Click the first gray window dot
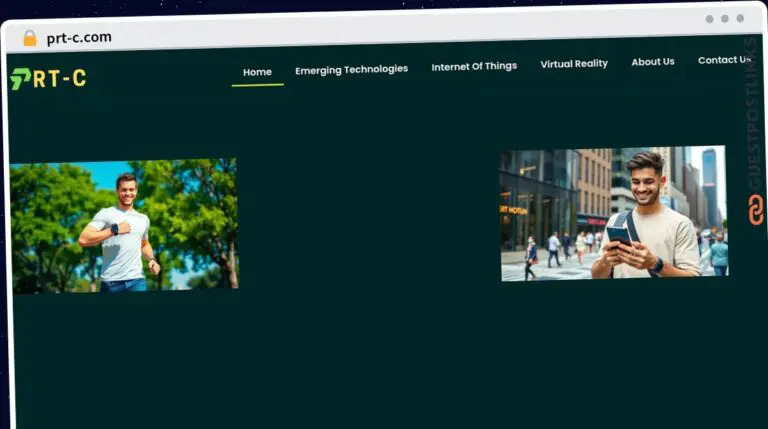 coord(709,19)
